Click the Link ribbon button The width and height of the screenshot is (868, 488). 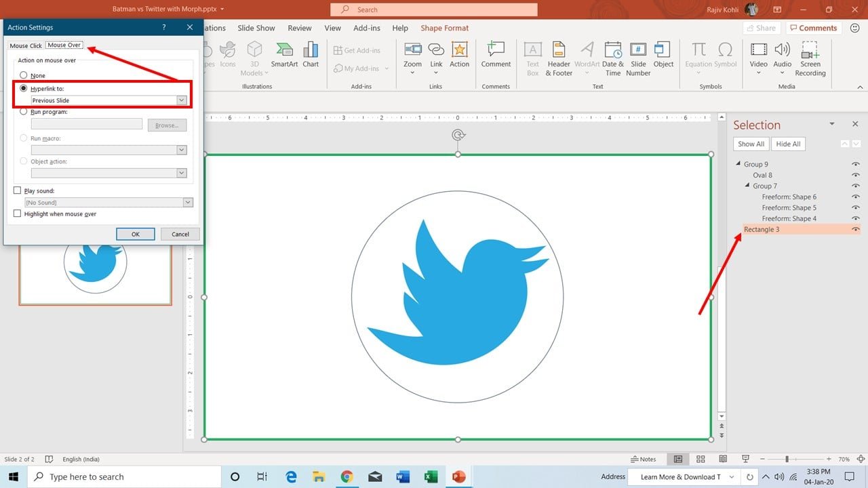(436, 58)
